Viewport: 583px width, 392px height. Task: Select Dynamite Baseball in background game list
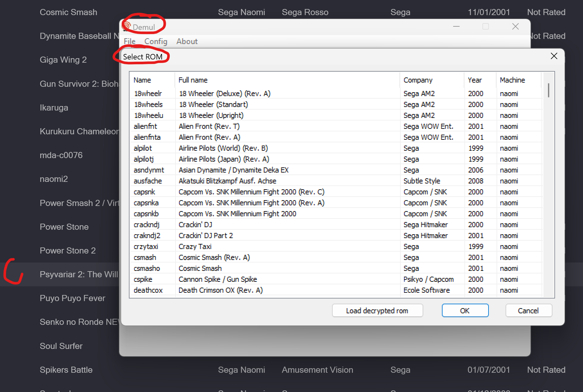tap(79, 36)
